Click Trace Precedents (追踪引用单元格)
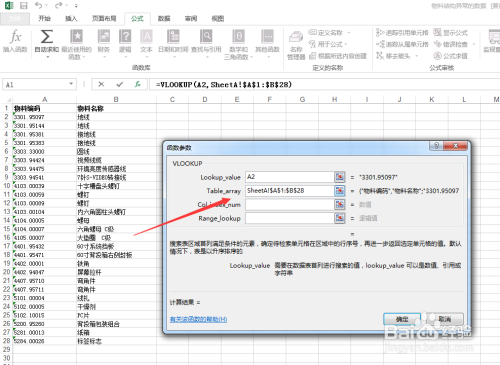Screen dimensions: 500x365 pos(402,33)
